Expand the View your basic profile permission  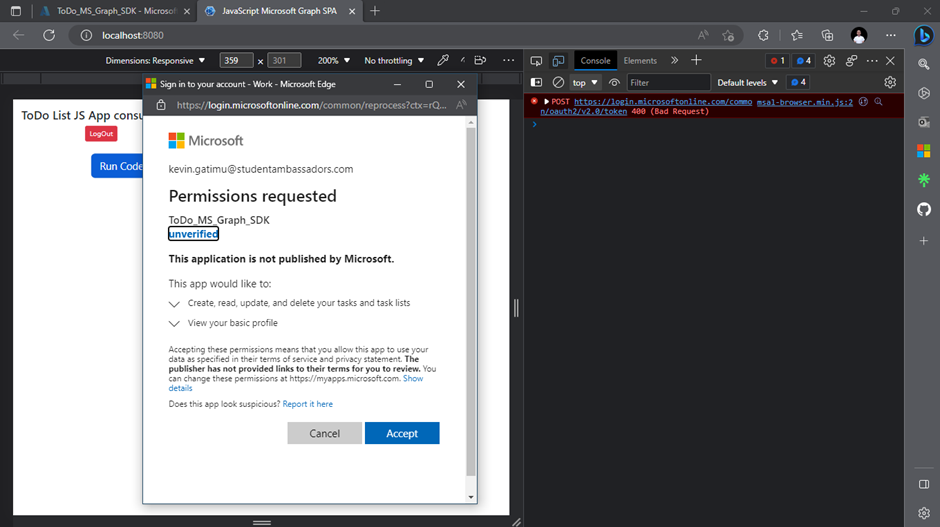174,324
